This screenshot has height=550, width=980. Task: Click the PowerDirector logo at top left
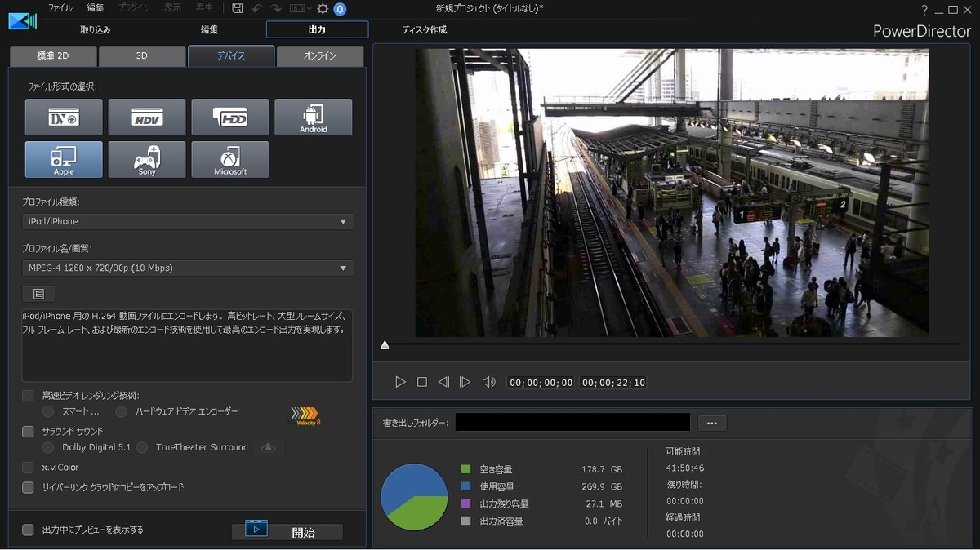coord(22,20)
